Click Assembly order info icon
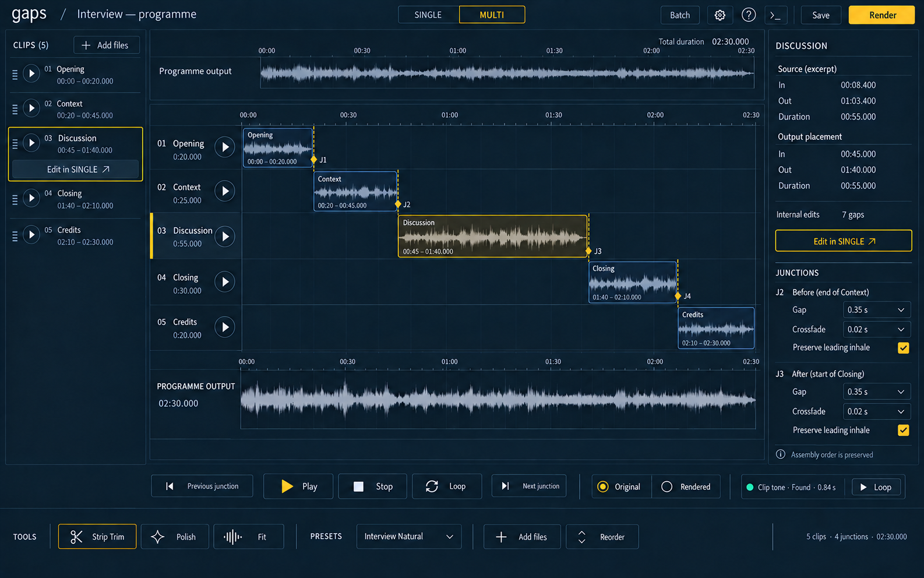924x578 pixels. [x=781, y=454]
